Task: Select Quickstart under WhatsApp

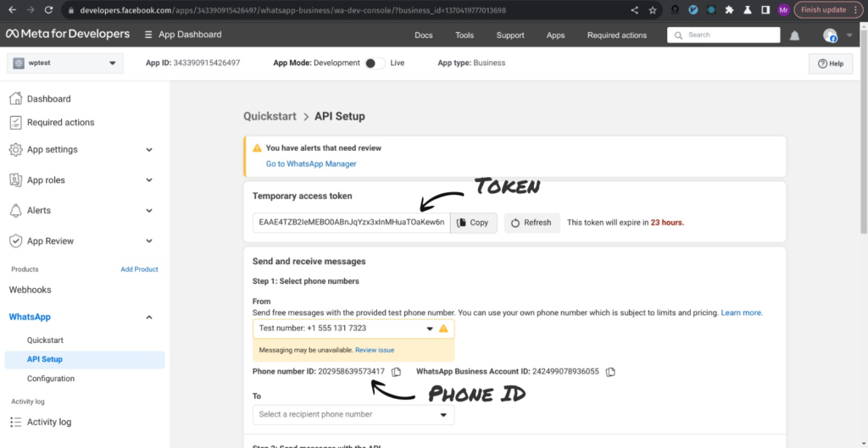Action: click(x=46, y=340)
